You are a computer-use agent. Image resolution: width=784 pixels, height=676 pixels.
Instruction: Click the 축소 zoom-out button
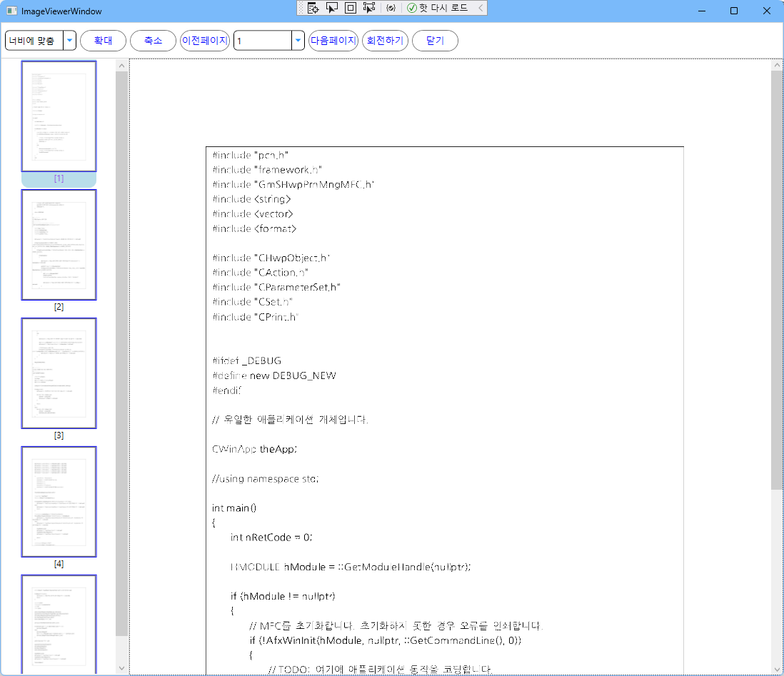tap(153, 41)
